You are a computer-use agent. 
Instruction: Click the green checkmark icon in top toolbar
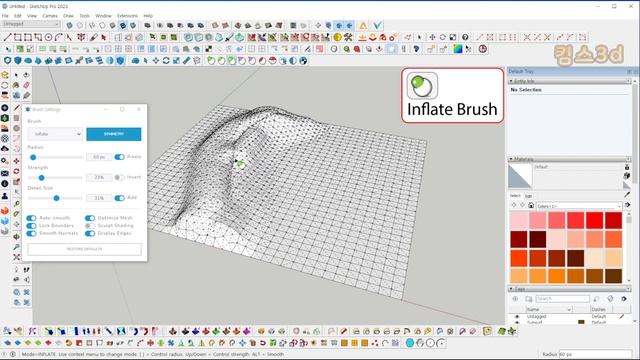(x=378, y=26)
